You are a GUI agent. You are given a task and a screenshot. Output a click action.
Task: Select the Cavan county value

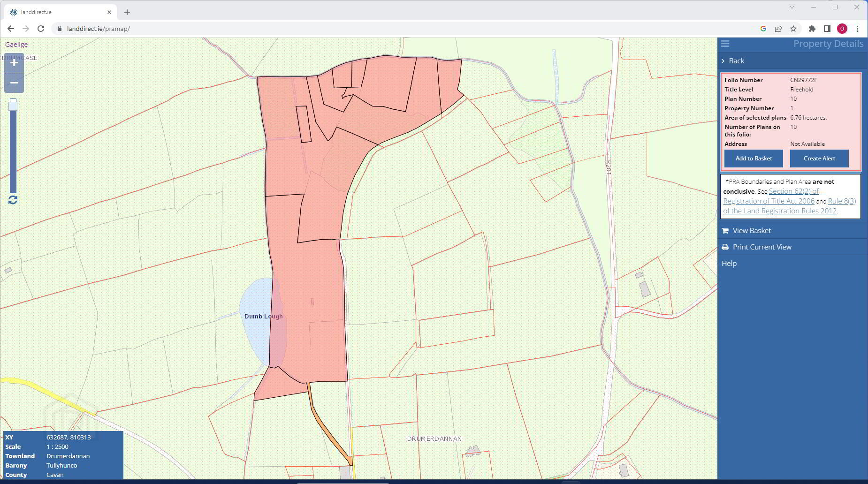point(55,475)
